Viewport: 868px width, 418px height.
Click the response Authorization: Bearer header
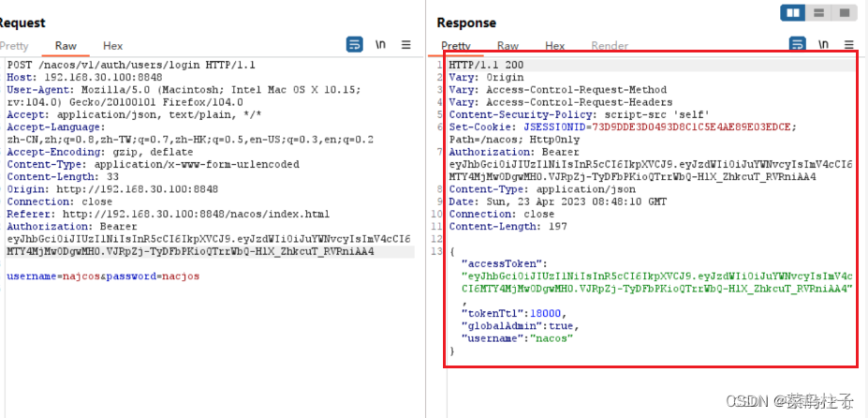(514, 152)
